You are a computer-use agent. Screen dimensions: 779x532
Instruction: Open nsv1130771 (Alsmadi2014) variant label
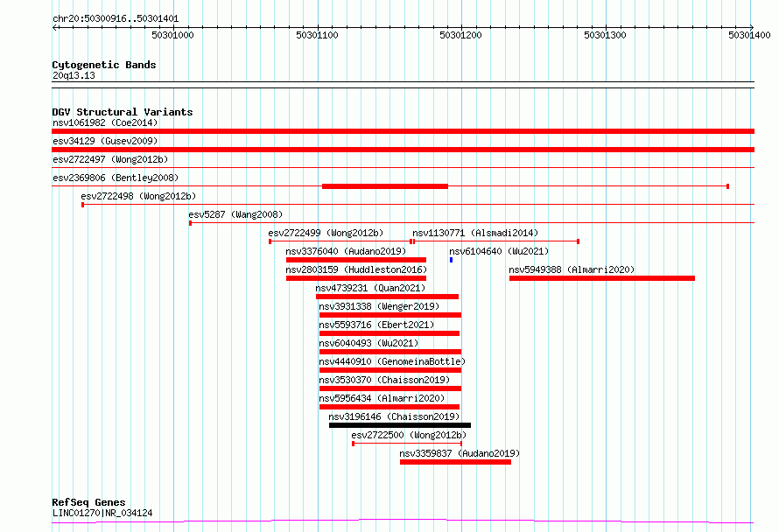pos(475,233)
